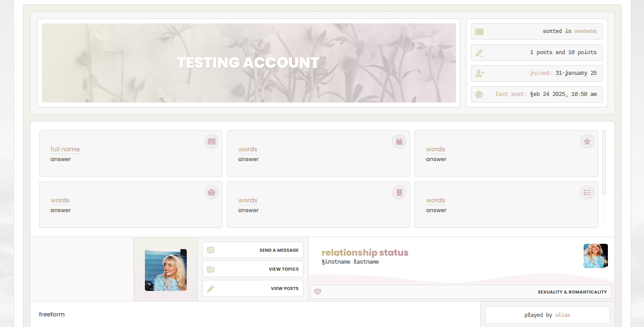
Task: Click the small avatar thumbnail near relationship status
Action: (x=596, y=256)
